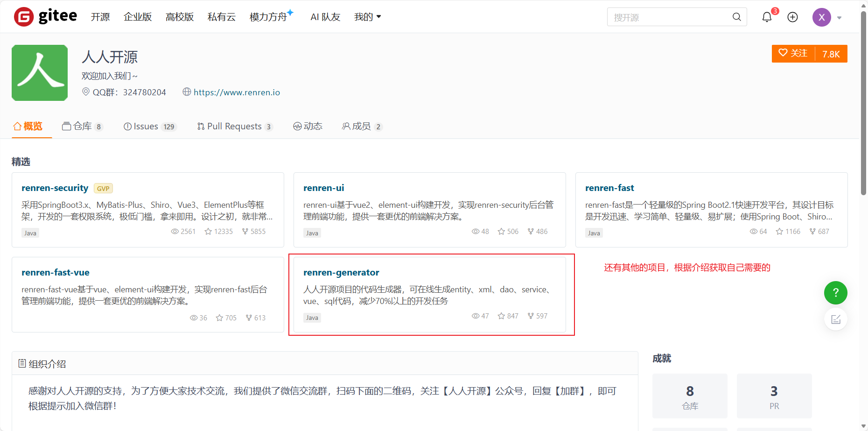Click the Java tag on renren-security
868x431 pixels.
pos(30,233)
